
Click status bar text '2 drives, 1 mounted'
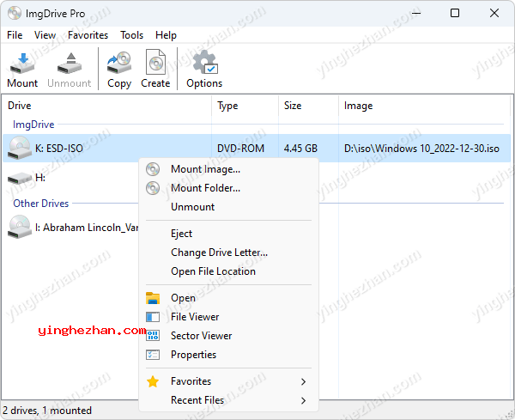47,411
